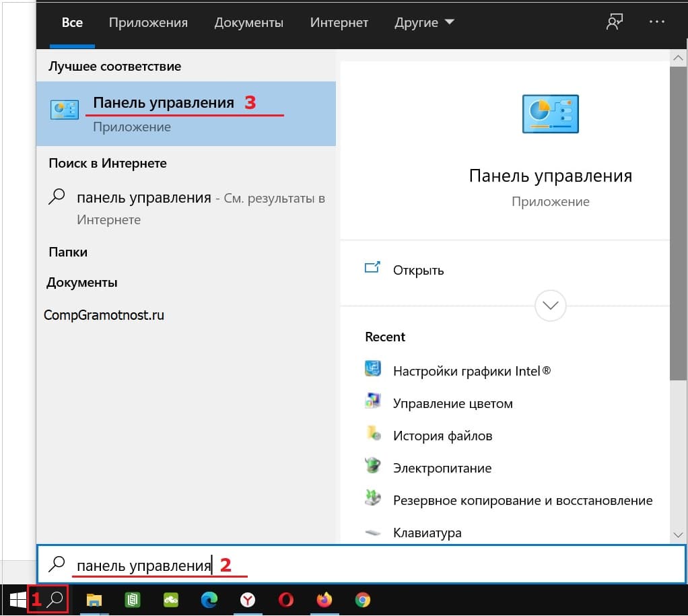Launch Yandex Browser from the taskbar
The width and height of the screenshot is (688, 616).
coord(248,600)
